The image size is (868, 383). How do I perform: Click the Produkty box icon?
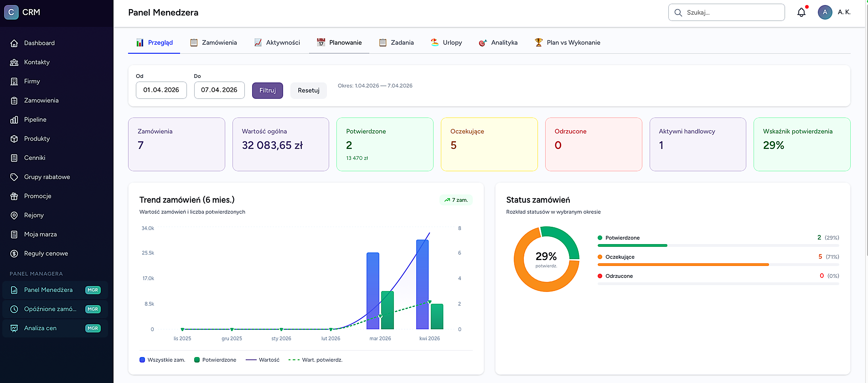click(x=14, y=139)
